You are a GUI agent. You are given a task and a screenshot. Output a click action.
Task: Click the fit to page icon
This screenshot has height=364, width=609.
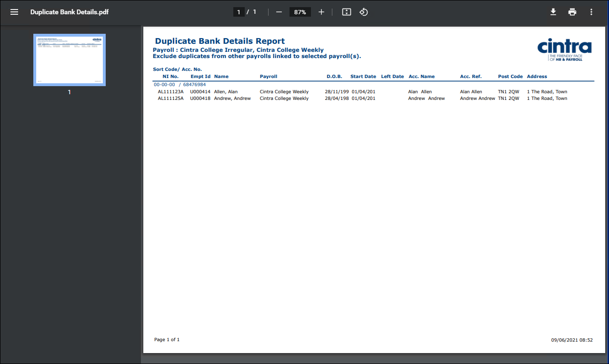coord(347,12)
